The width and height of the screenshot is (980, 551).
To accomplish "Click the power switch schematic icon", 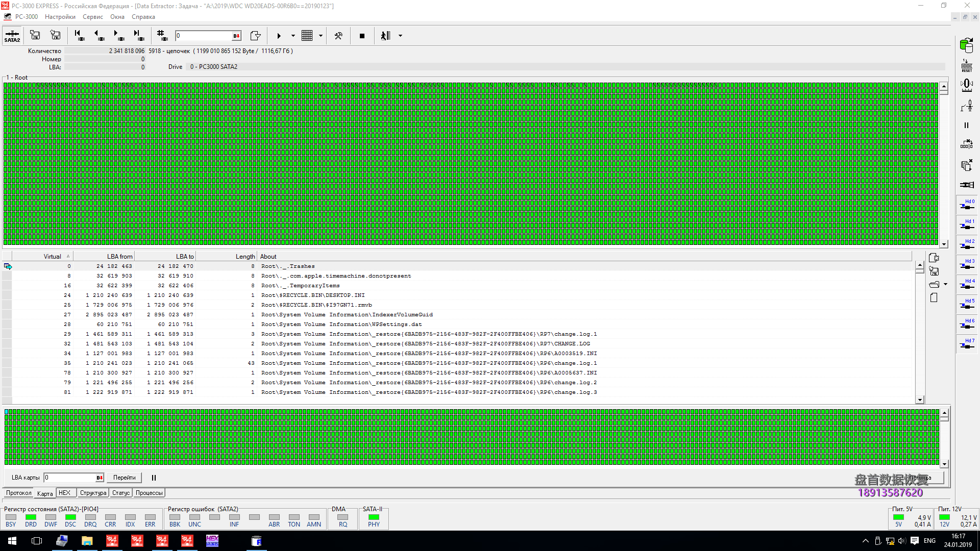I will pos(966,106).
